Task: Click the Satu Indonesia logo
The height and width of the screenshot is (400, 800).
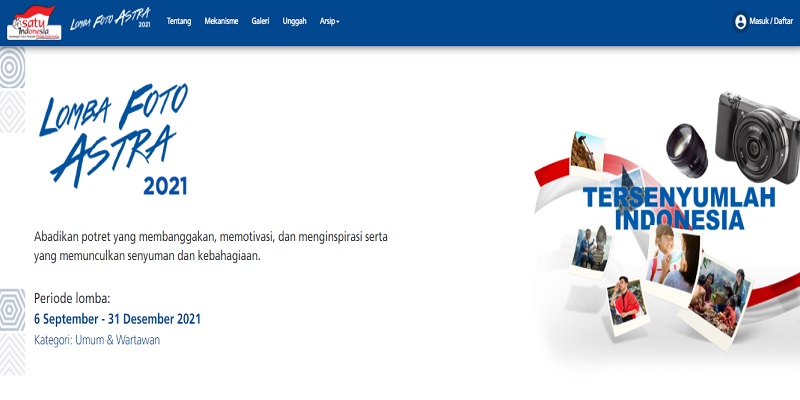Action: 34,23
